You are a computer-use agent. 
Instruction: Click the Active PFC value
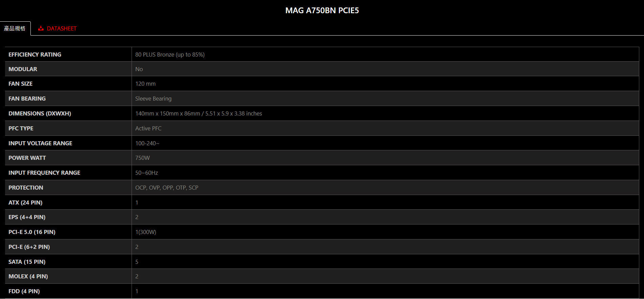[x=148, y=128]
